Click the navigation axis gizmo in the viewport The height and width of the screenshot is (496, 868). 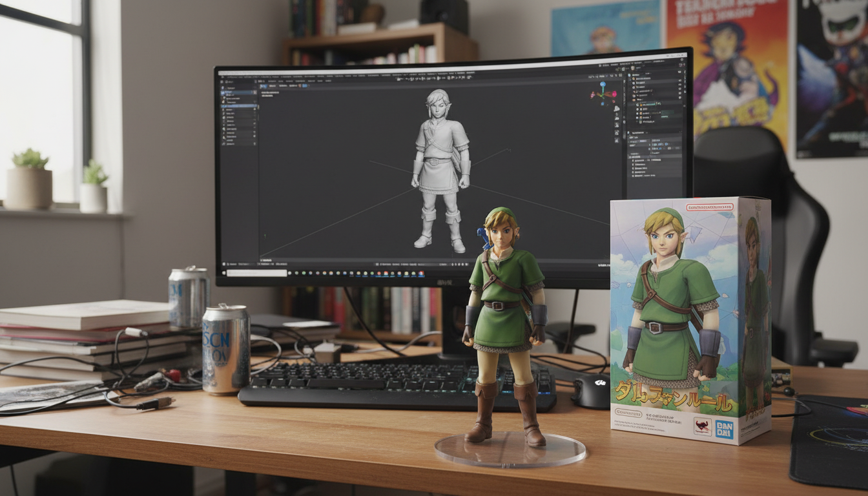click(x=603, y=94)
